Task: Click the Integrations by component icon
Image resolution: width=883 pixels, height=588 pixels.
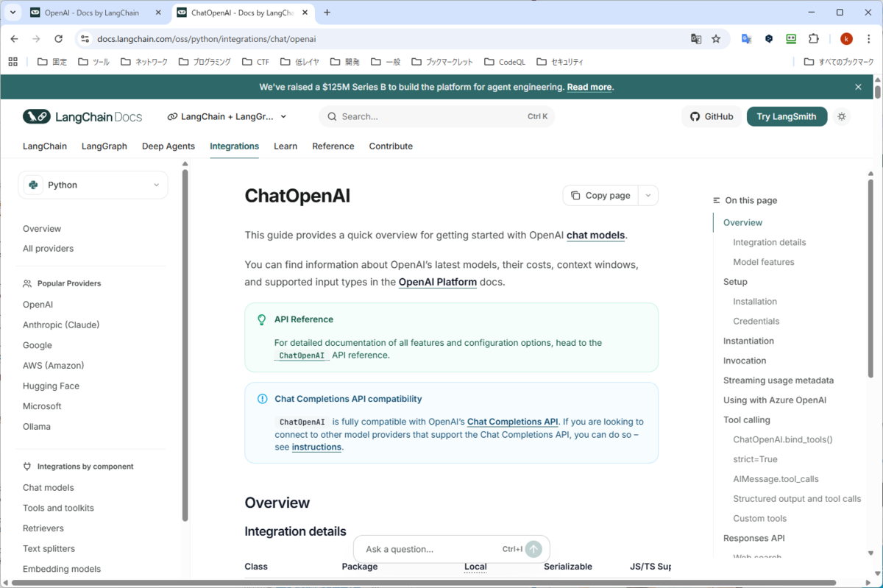Action: pos(26,466)
